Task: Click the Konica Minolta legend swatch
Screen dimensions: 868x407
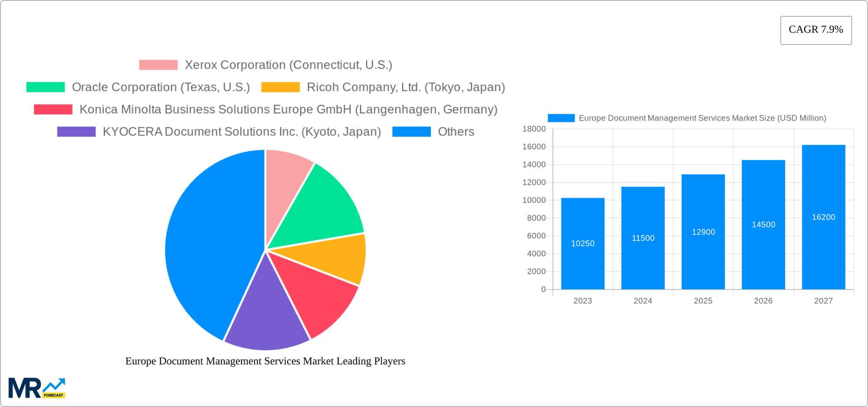Action: pyautogui.click(x=53, y=109)
